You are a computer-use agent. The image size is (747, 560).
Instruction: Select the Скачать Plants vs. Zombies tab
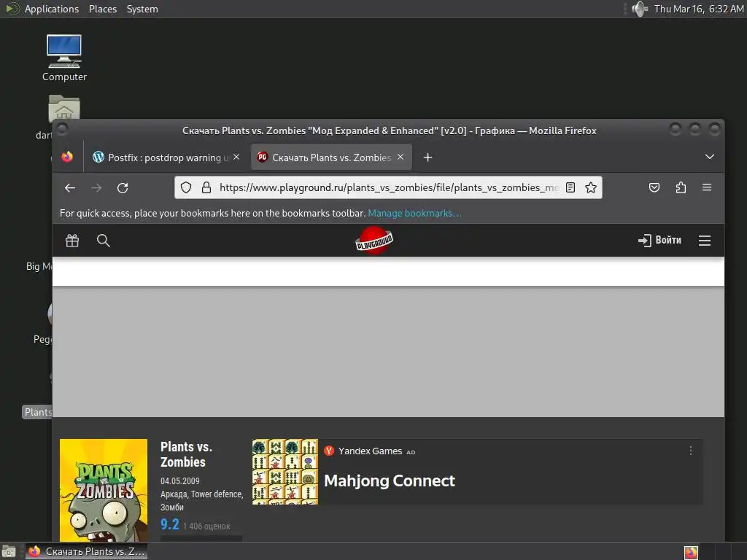tap(331, 157)
